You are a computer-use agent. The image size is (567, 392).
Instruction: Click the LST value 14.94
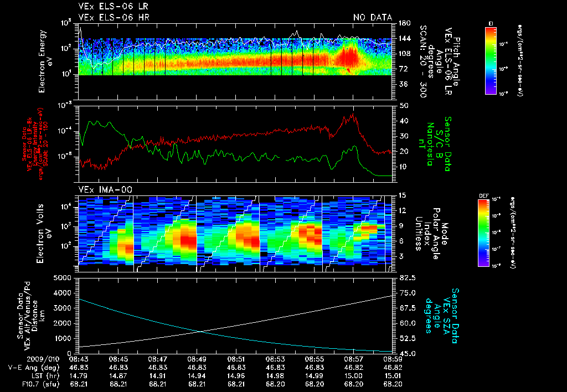point(197,376)
